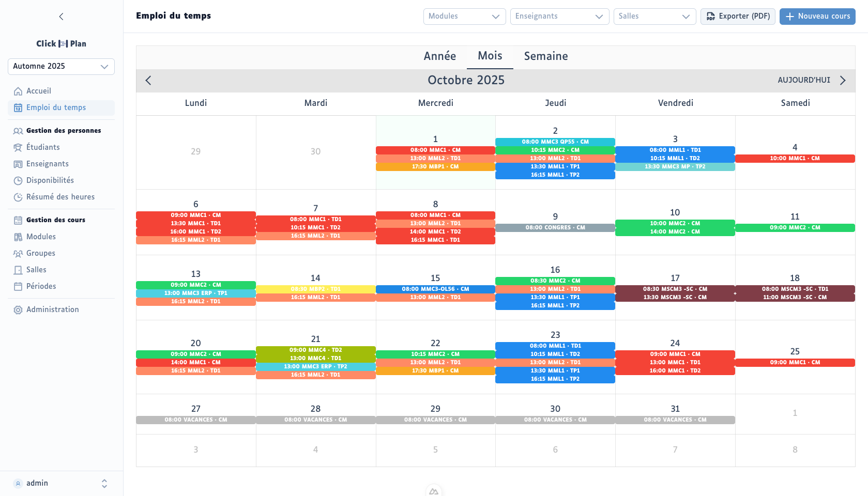Click the Résumé des heures icon

coord(18,197)
